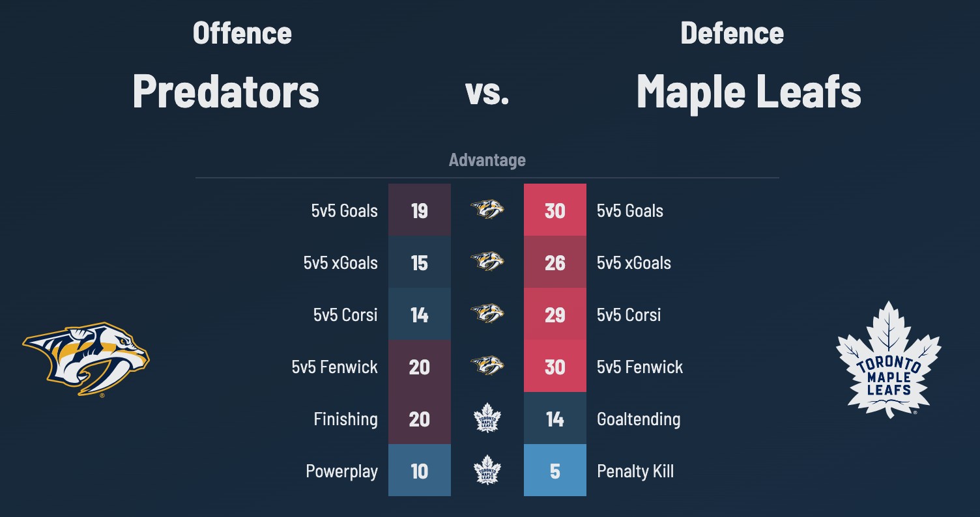Click the Predators advantage icon for 5v5 xGoals
980x517 pixels.
click(x=487, y=262)
